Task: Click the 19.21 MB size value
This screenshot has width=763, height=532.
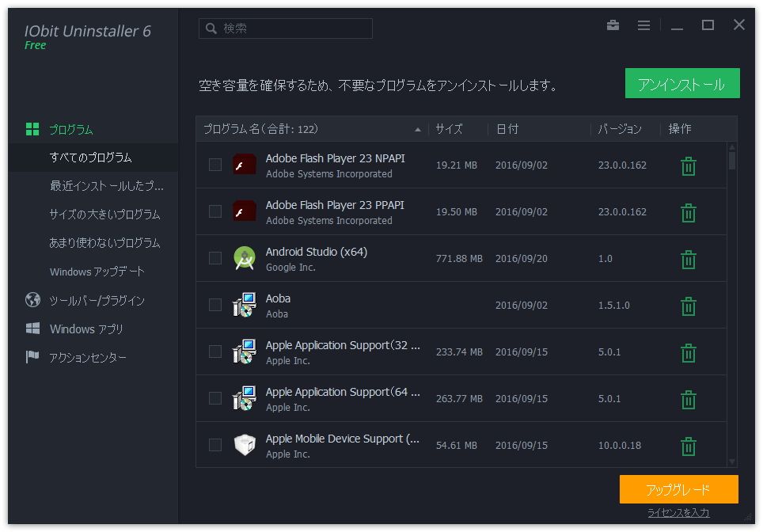Action: click(x=456, y=165)
